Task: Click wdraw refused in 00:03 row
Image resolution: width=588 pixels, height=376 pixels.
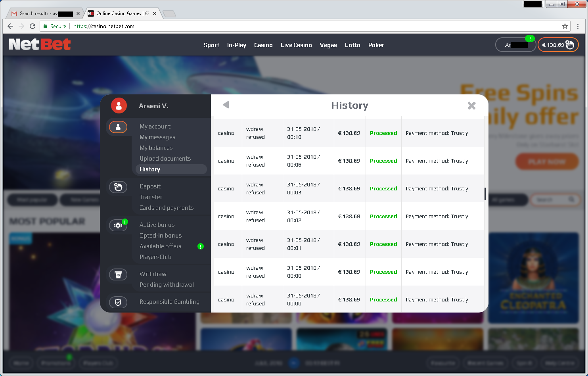Action: (255, 189)
